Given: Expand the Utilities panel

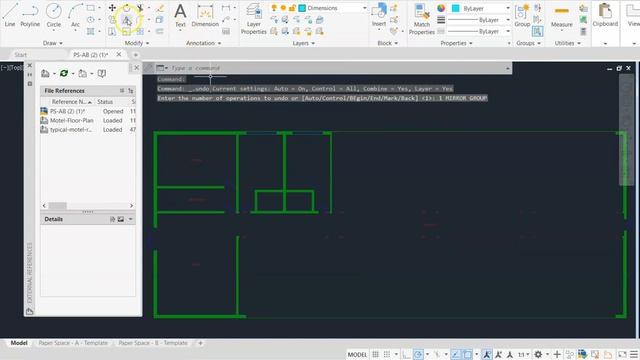Looking at the screenshot, I should click(567, 43).
